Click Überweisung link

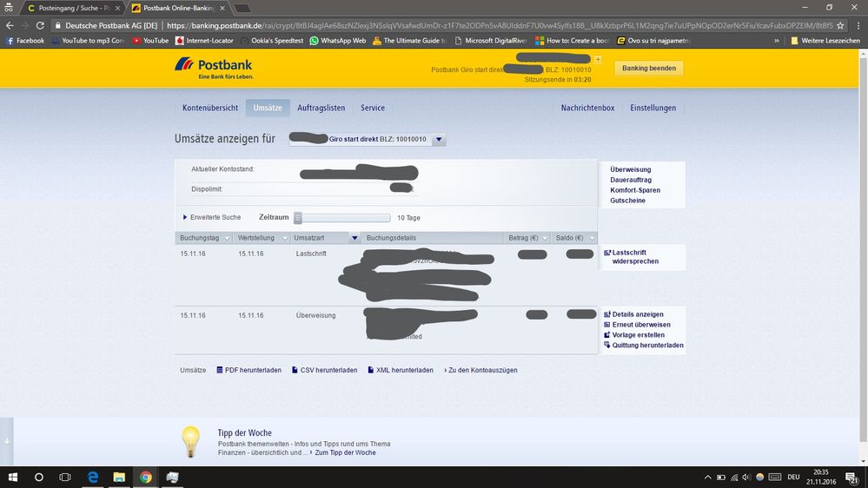coord(631,170)
